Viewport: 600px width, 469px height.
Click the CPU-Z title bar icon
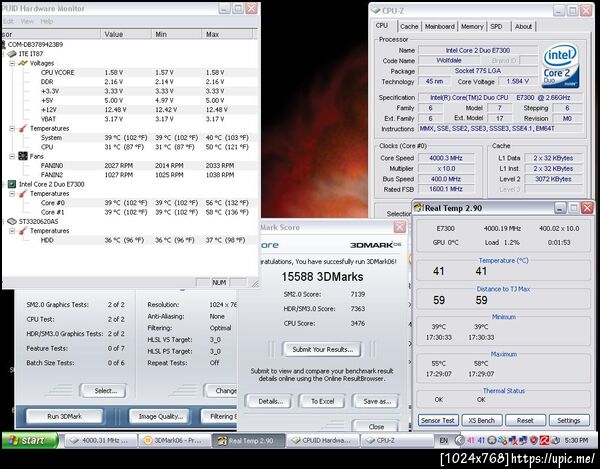pyautogui.click(x=376, y=10)
